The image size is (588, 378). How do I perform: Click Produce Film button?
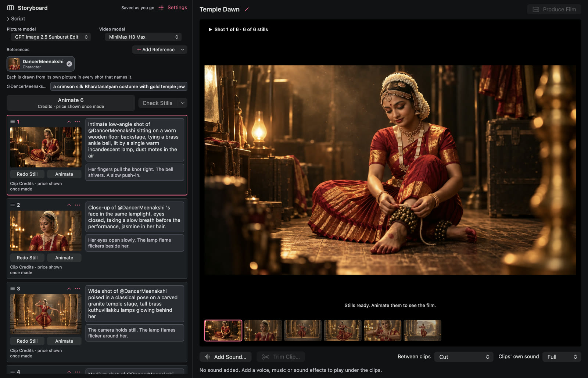[554, 10]
